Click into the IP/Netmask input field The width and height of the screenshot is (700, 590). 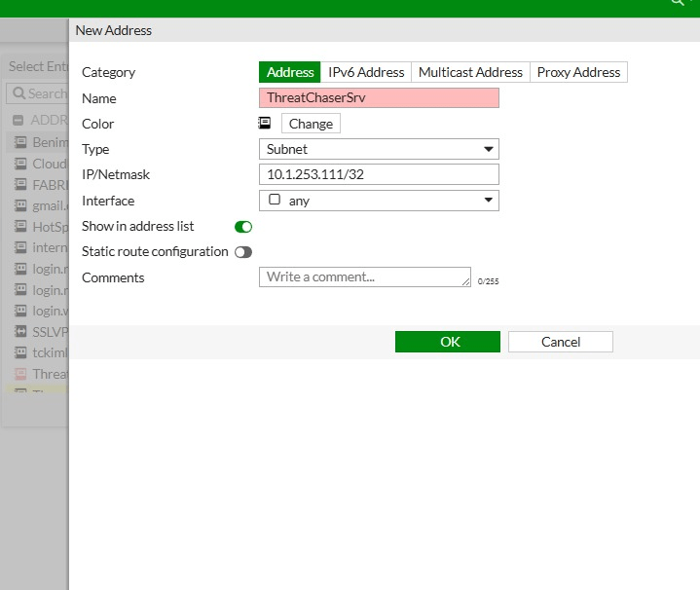tap(379, 175)
